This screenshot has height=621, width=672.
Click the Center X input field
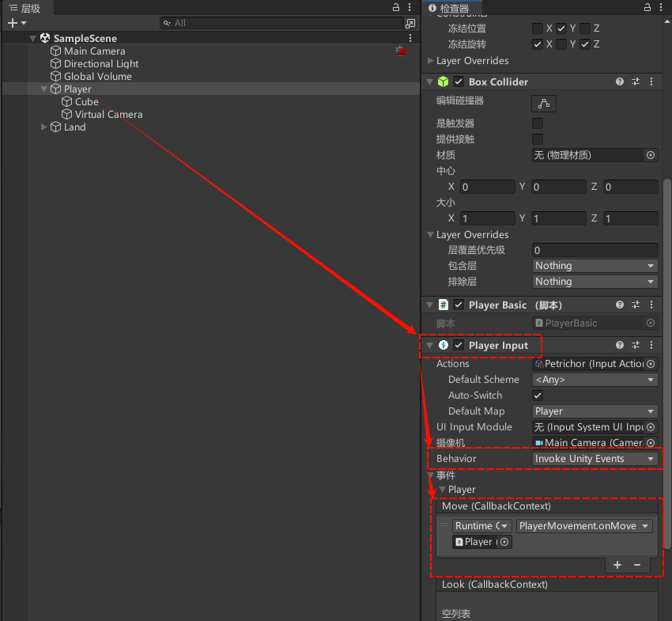pos(488,187)
